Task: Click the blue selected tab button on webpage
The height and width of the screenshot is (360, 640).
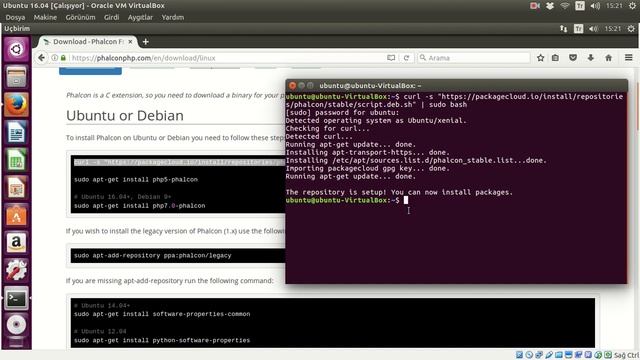Action: tap(90, 71)
